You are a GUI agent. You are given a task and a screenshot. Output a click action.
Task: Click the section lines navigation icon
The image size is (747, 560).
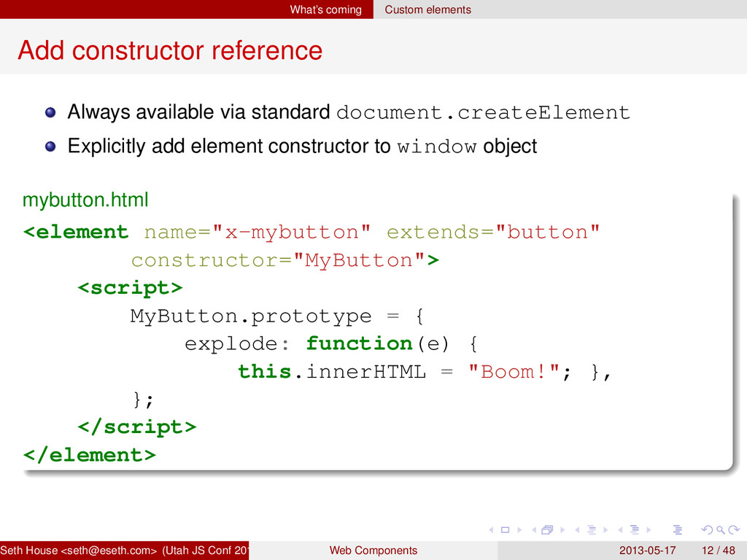pos(634,529)
